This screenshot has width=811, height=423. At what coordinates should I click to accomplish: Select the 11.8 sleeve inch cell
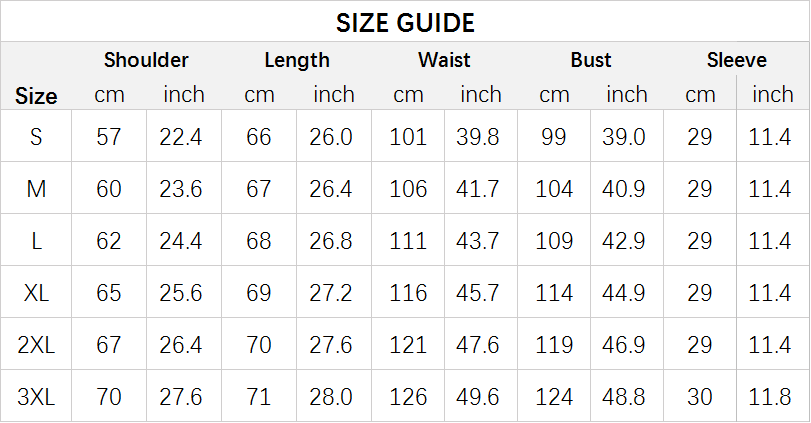point(770,397)
